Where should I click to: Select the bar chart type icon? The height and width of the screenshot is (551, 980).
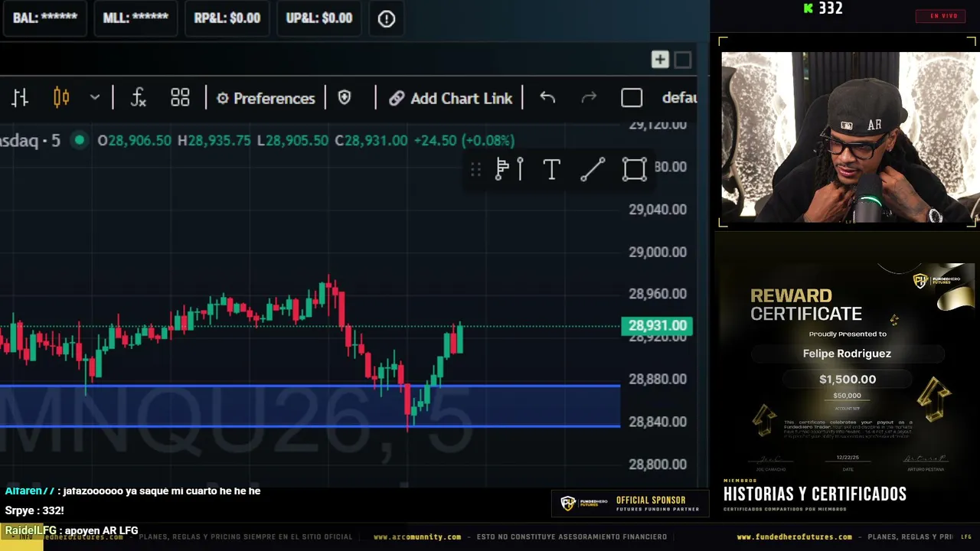point(20,98)
